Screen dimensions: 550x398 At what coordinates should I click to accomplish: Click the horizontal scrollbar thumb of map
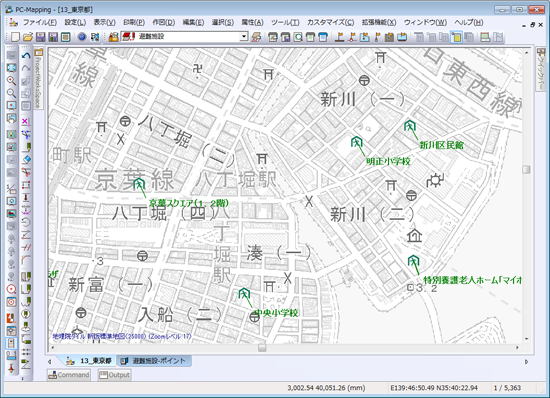click(x=262, y=348)
